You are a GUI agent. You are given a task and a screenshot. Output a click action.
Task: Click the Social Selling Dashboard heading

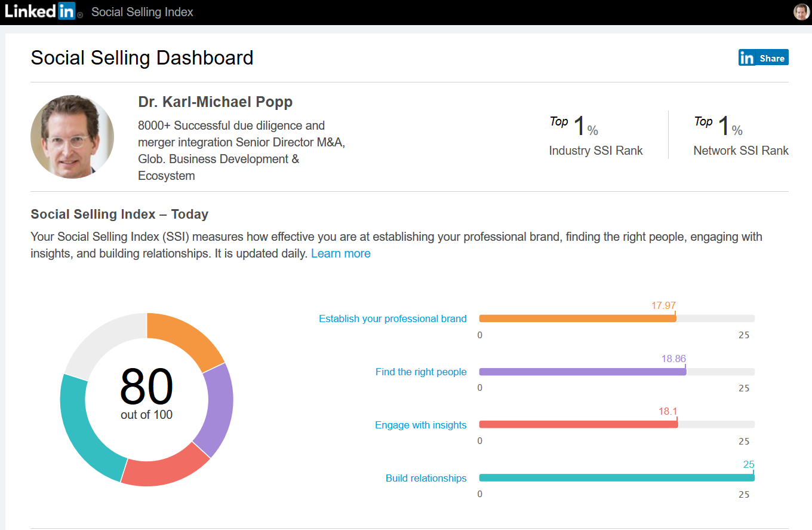click(142, 58)
